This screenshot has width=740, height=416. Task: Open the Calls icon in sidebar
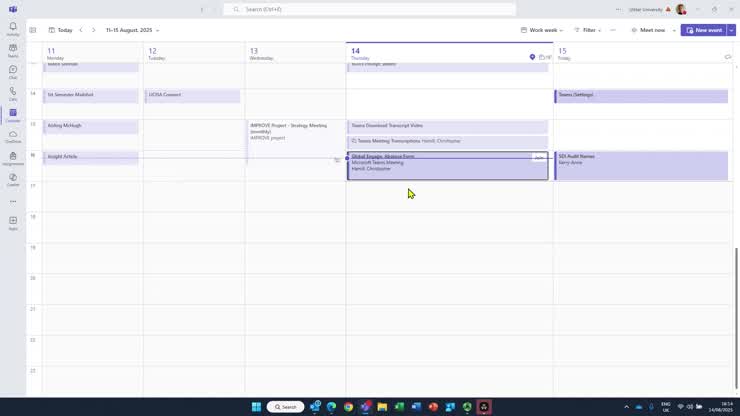pos(13,93)
